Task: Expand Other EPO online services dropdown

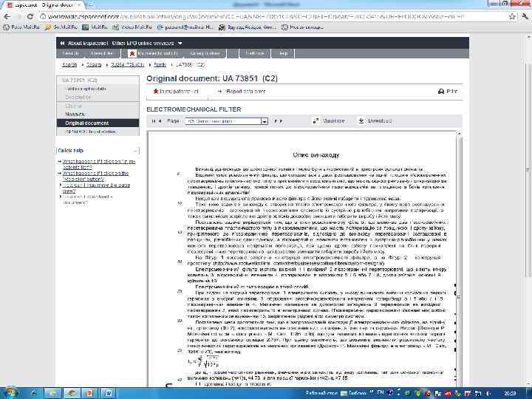Action: (147, 43)
